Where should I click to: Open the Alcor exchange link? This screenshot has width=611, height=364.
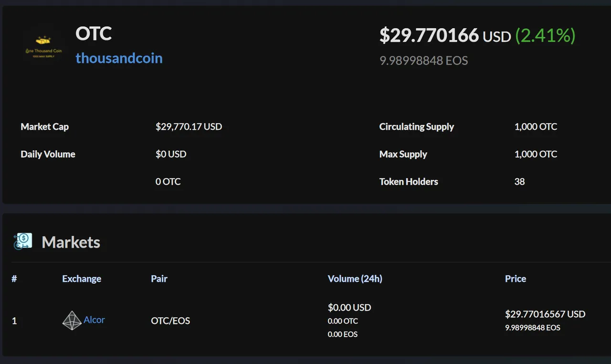(94, 320)
